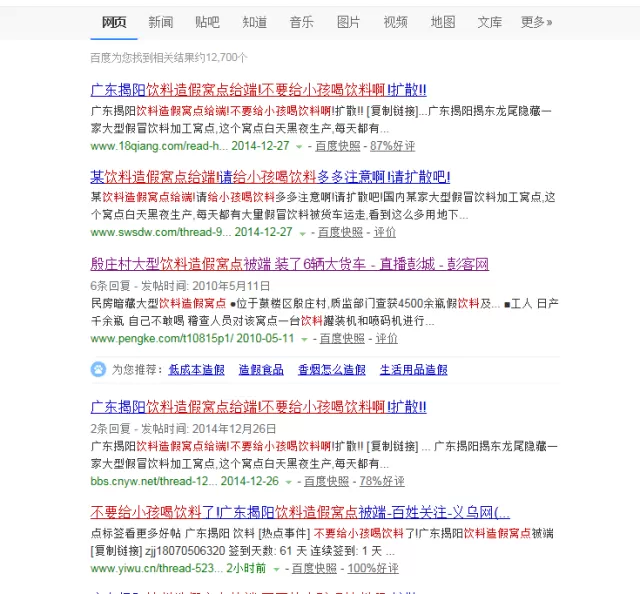Screen dimensions: 640x594
Task: Open the recommended search 造假食品
Action: click(261, 370)
